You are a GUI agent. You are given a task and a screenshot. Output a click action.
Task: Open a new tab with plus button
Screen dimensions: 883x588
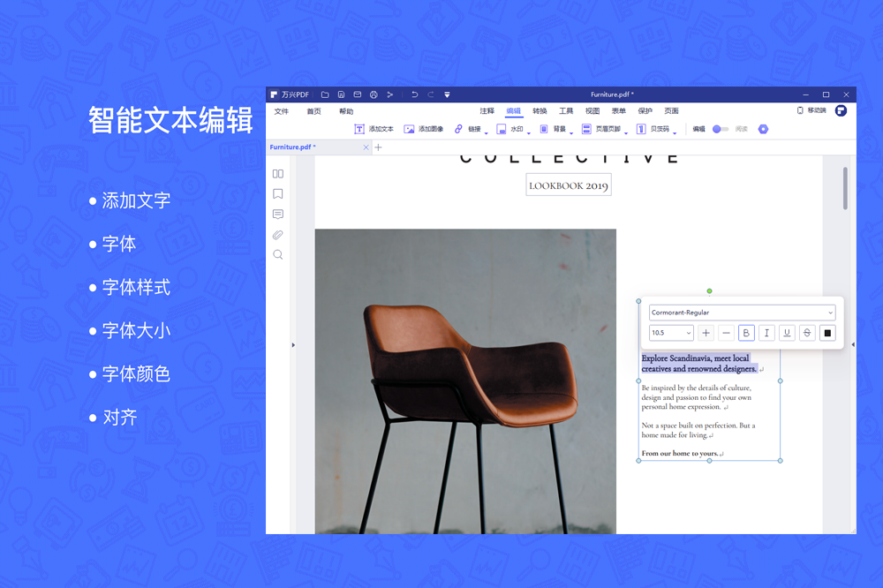click(378, 147)
